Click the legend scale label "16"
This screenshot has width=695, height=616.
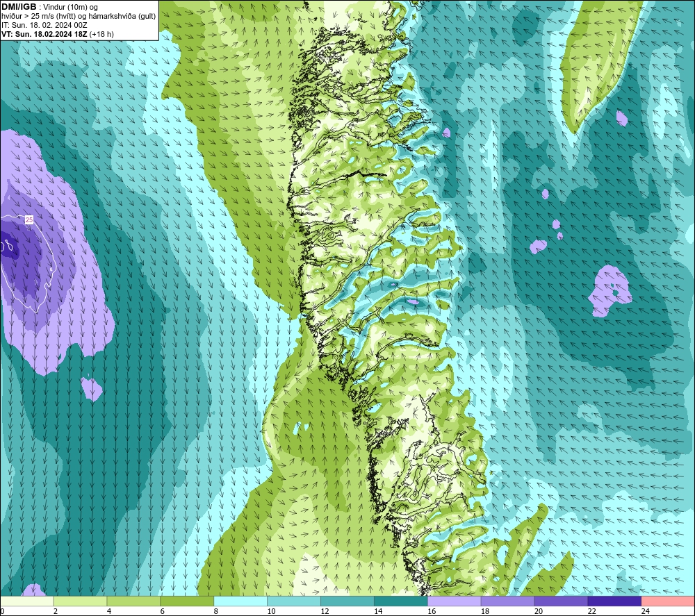pos(432,611)
